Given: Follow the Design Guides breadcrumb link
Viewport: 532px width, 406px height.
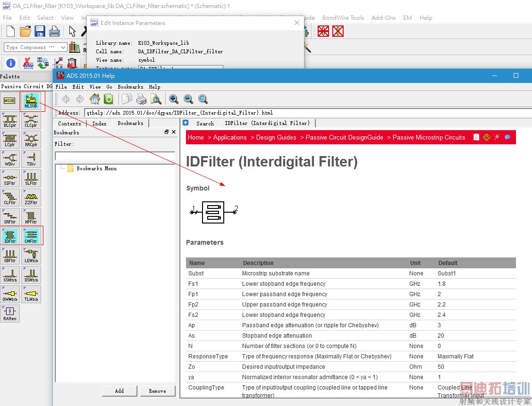Looking at the screenshot, I should (276, 137).
